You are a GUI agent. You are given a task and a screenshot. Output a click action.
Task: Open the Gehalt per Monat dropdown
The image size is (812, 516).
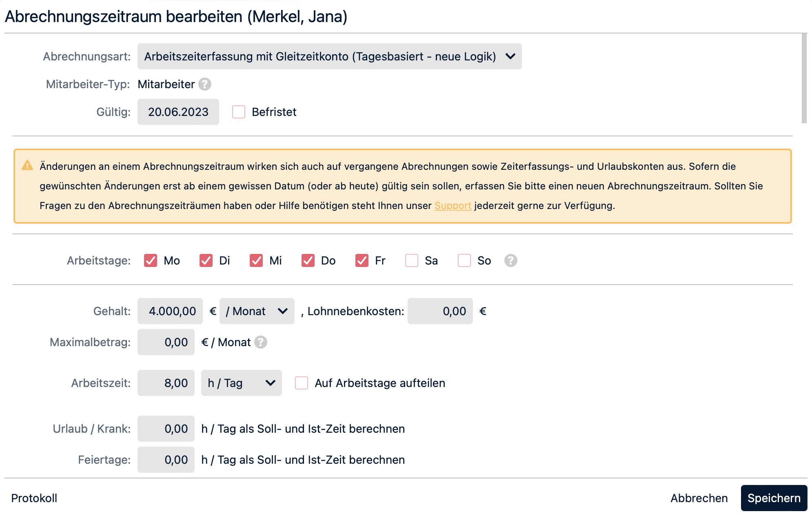point(257,311)
